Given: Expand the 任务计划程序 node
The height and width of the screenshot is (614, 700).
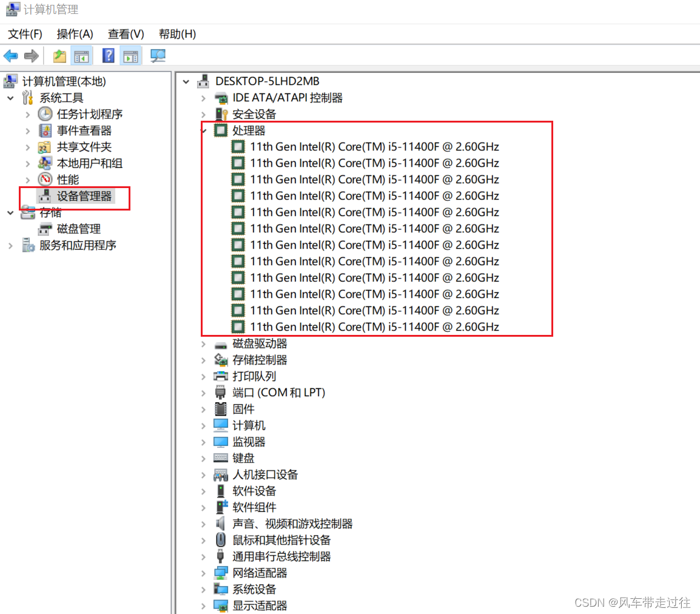Looking at the screenshot, I should click(x=28, y=115).
